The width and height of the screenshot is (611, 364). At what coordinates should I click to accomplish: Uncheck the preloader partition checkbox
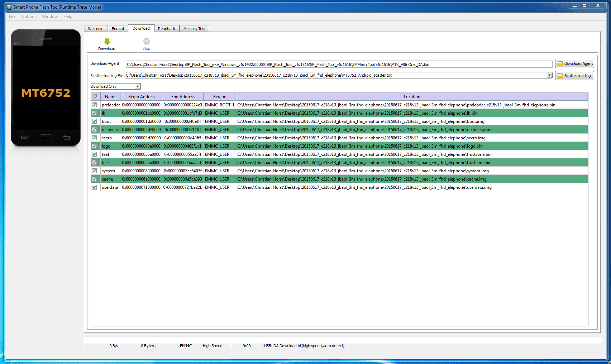(95, 105)
